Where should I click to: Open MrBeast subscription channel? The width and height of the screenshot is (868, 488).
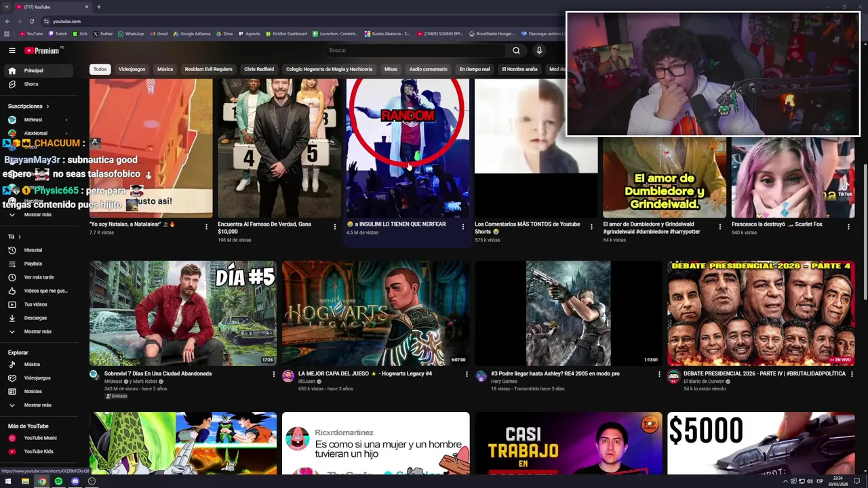pos(33,120)
